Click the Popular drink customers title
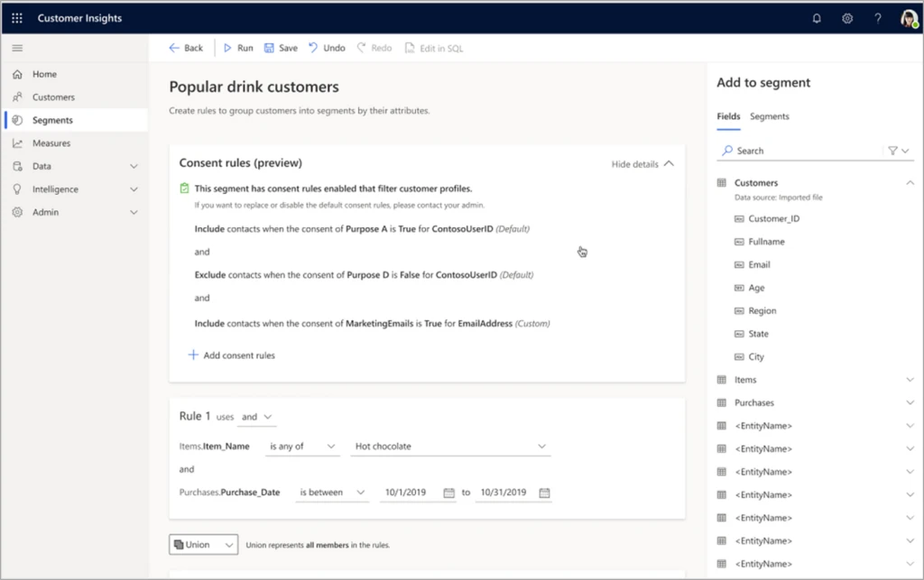 pyautogui.click(x=254, y=87)
